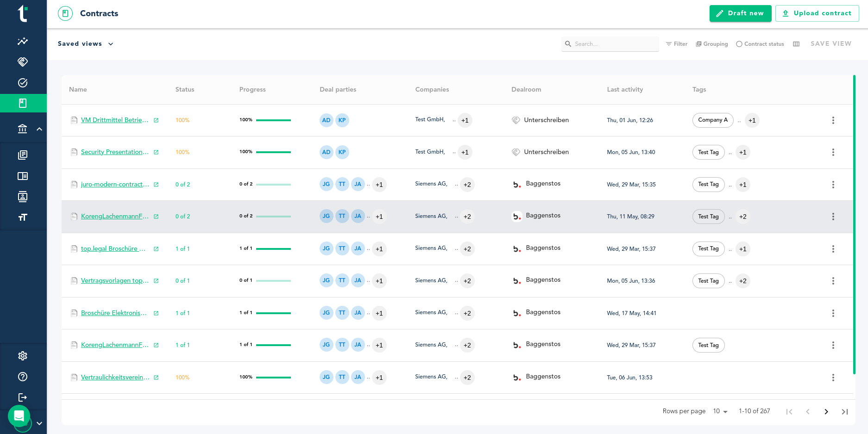The image size is (868, 434).
Task: Open the checkmark tasks sidebar icon
Action: click(x=23, y=83)
